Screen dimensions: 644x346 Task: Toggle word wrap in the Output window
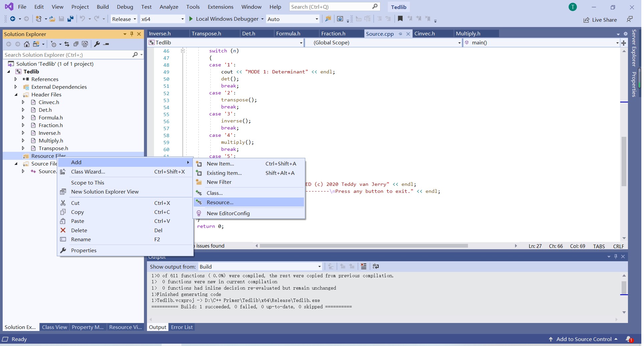376,267
